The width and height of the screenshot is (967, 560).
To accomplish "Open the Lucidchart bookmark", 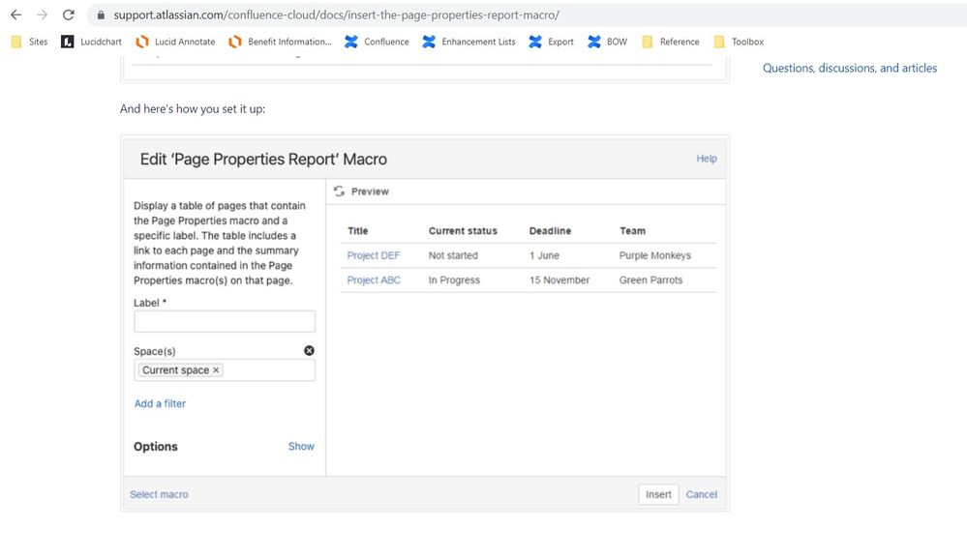I will point(91,42).
